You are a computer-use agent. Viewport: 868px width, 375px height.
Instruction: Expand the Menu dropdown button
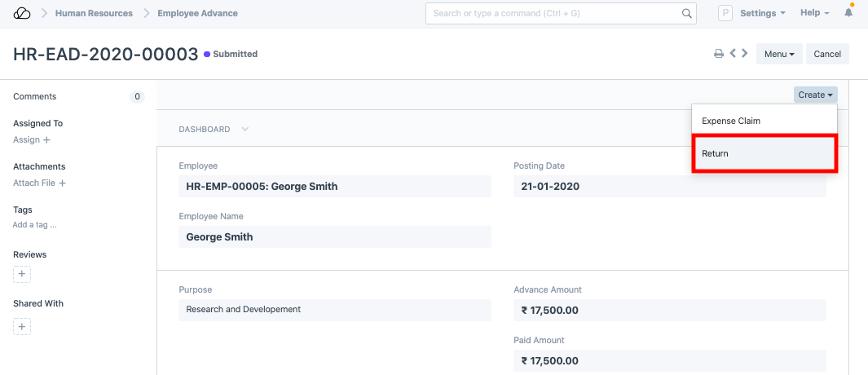[x=779, y=54]
